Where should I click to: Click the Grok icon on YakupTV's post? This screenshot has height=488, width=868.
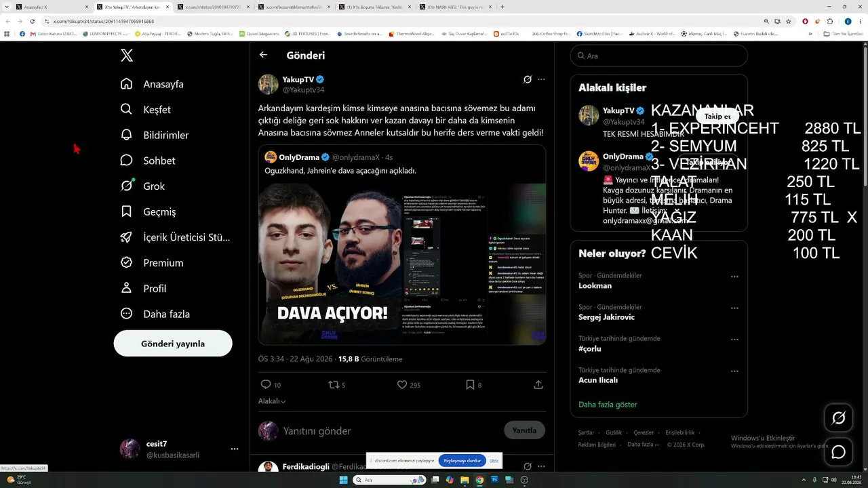[x=527, y=79]
